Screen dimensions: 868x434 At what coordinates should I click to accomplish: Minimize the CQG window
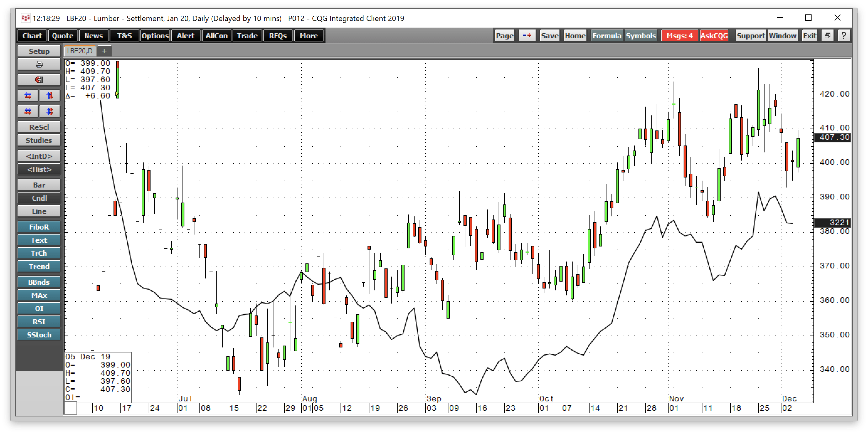click(x=779, y=18)
